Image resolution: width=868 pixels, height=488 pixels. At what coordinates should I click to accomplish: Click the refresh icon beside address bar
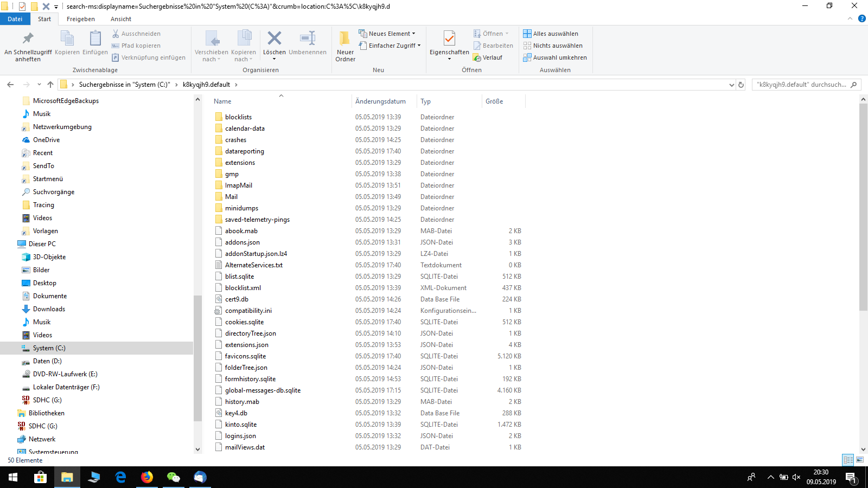point(741,85)
